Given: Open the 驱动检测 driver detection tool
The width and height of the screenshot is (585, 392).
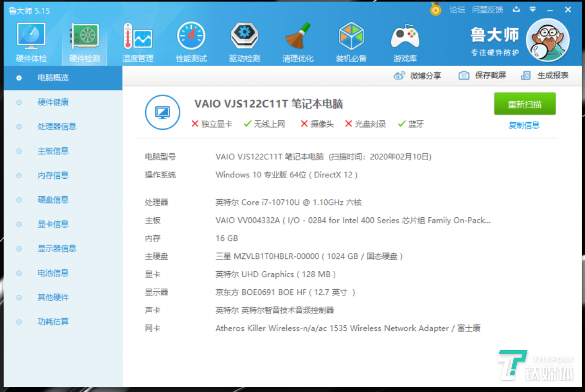Looking at the screenshot, I should pos(244,41).
